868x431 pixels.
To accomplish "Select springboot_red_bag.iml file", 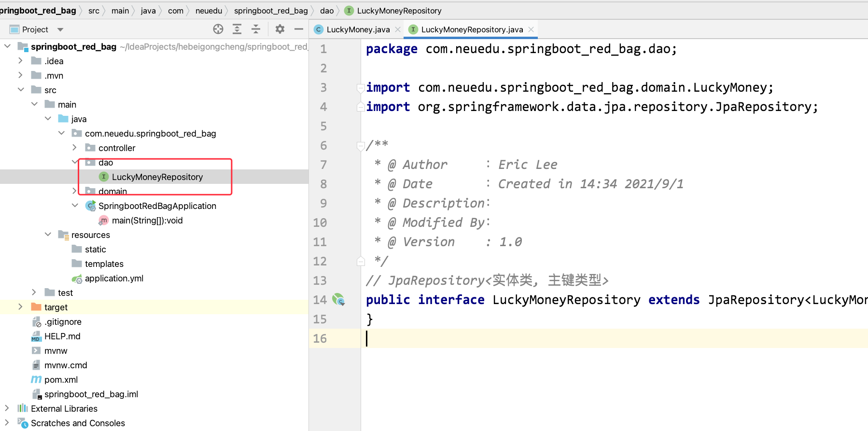I will tap(91, 394).
